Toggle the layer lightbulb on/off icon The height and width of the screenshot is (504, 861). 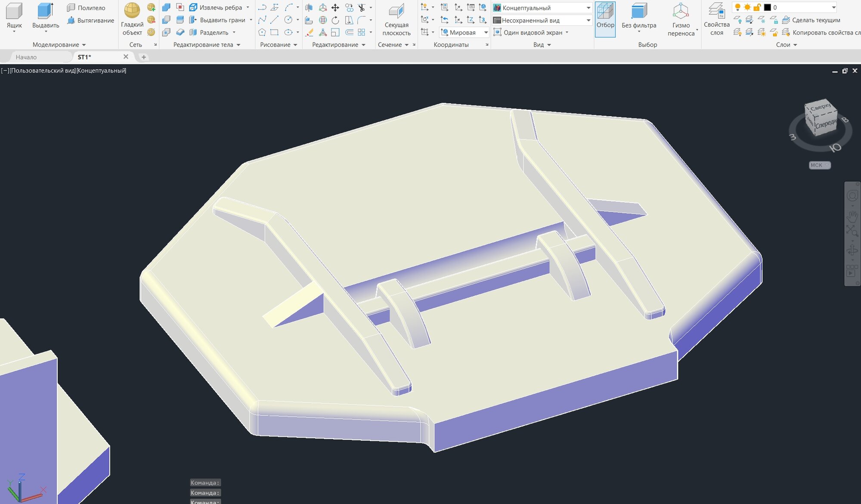click(x=737, y=7)
